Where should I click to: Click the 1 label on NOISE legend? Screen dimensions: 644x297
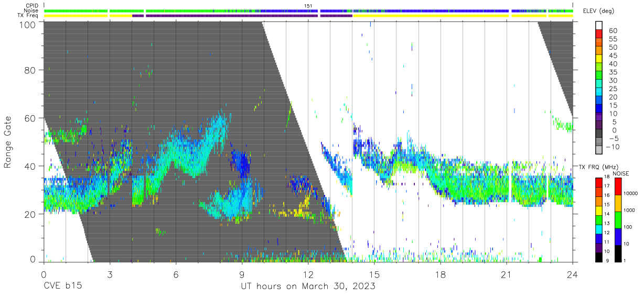coord(624,260)
